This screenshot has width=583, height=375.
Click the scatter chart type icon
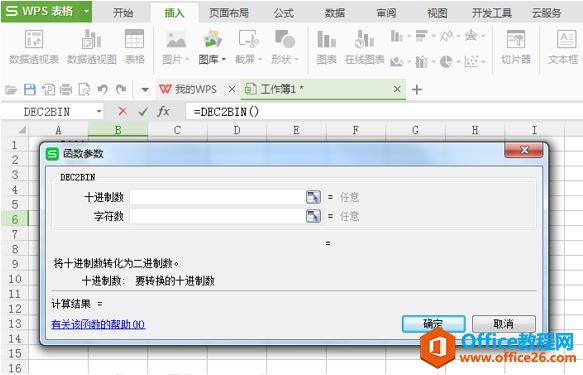(471, 61)
